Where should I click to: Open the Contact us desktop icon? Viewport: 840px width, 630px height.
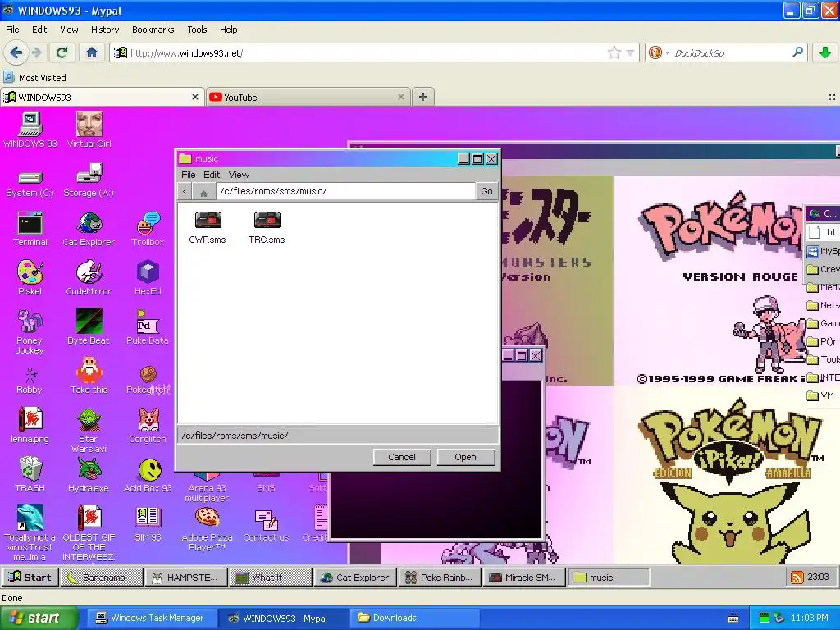(267, 524)
